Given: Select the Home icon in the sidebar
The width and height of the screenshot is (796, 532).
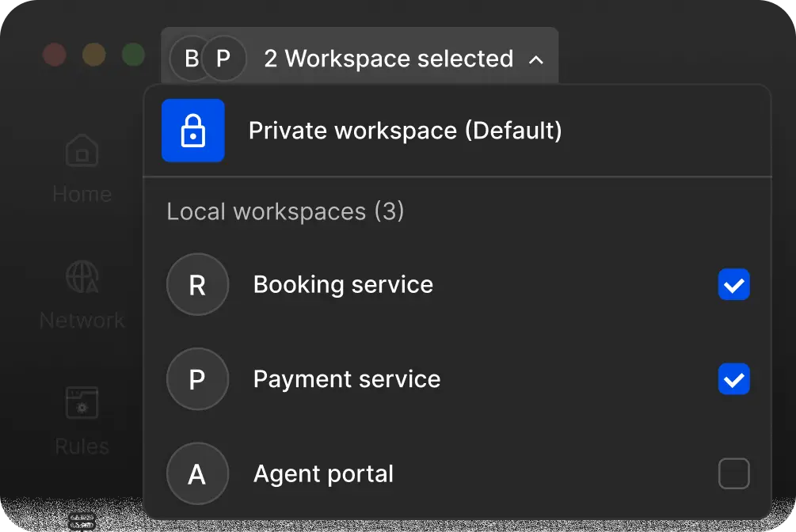Looking at the screenshot, I should click(x=82, y=150).
